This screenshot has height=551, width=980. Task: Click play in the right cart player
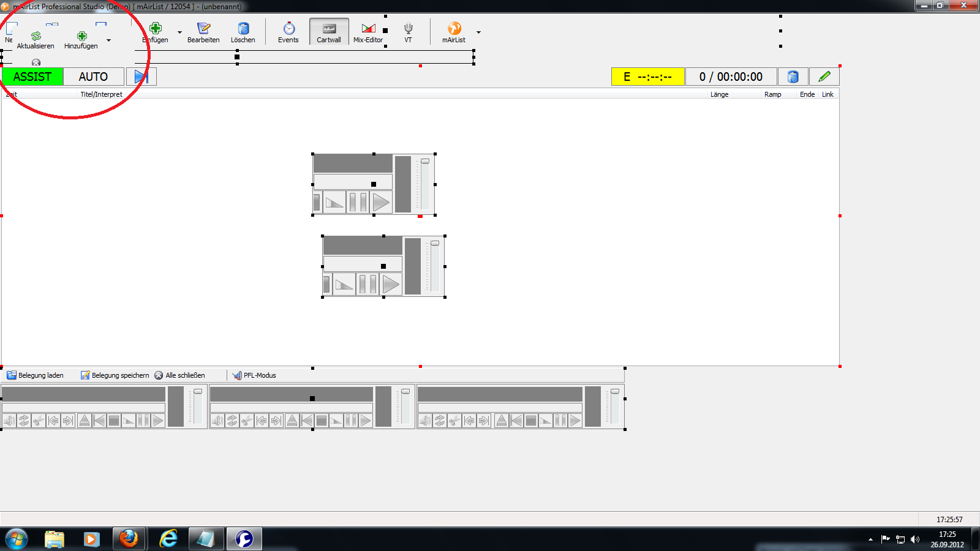(575, 421)
